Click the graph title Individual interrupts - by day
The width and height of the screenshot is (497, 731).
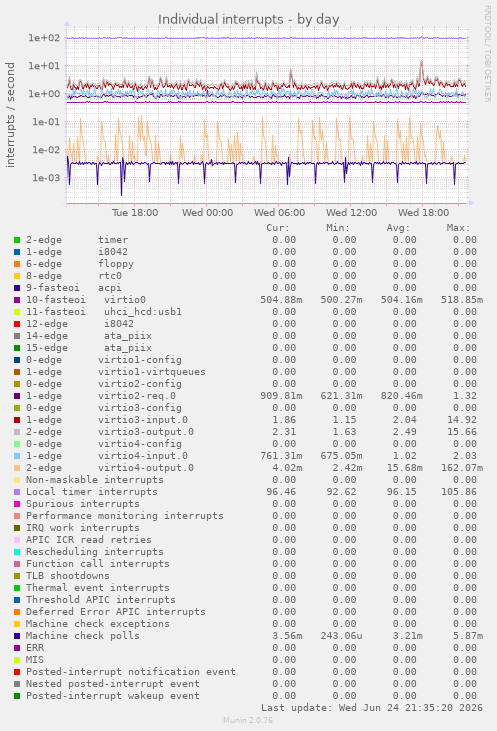pos(248,20)
